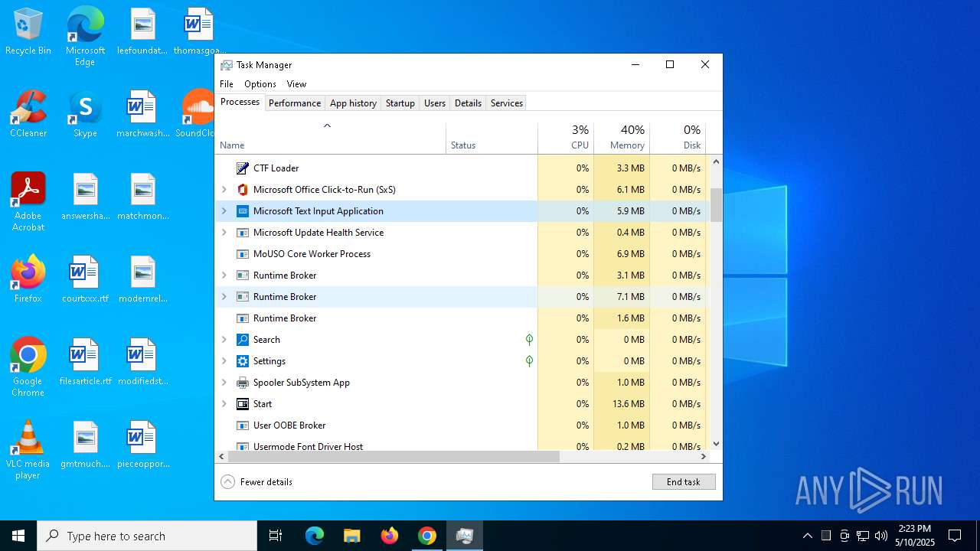The image size is (980, 551).
Task: Click the Start process icon
Action: point(243,403)
